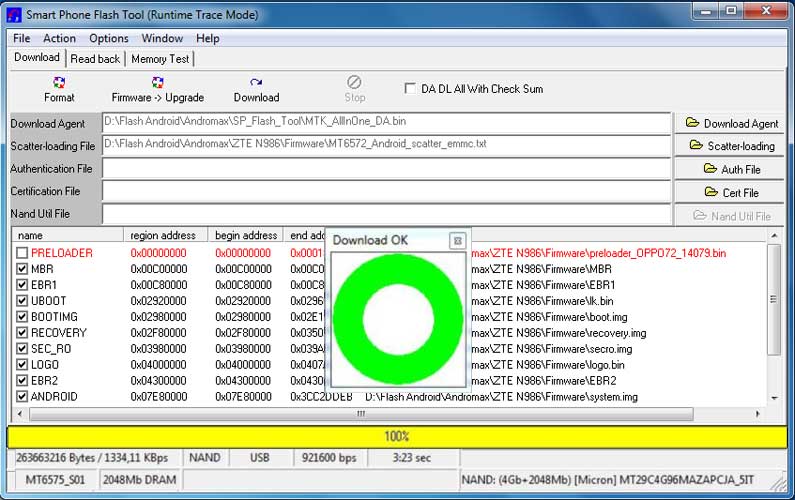Screen dimensions: 795x500
Task: Enable DA DL All With Check Sum
Action: [x=410, y=88]
